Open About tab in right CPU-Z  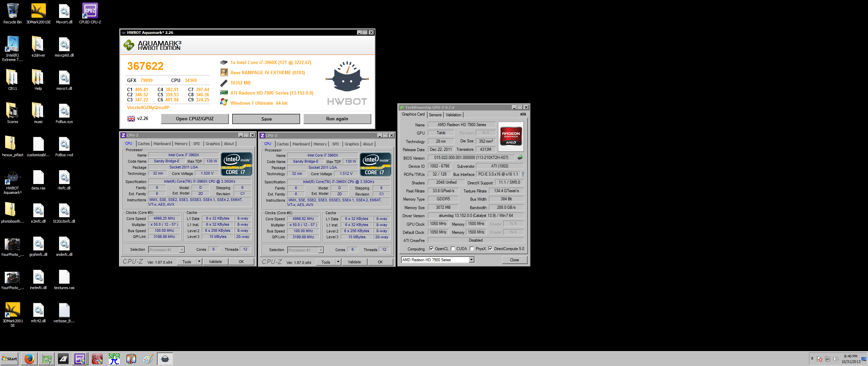tap(368, 144)
